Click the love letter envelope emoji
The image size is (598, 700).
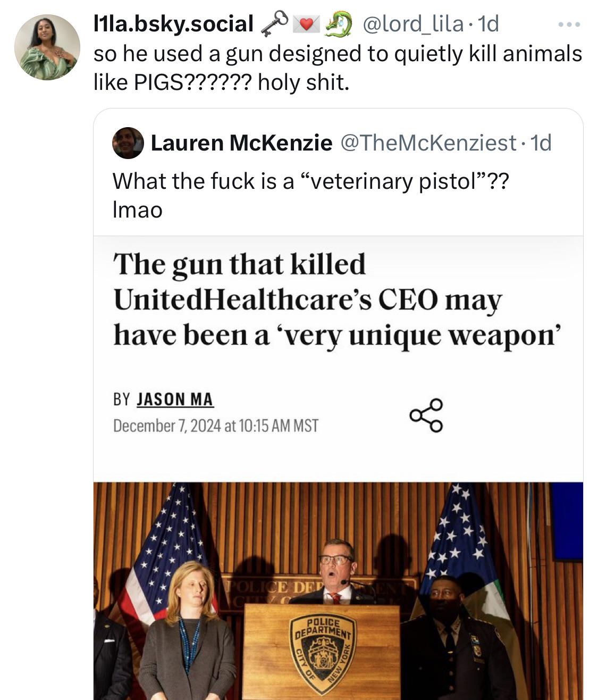[306, 24]
